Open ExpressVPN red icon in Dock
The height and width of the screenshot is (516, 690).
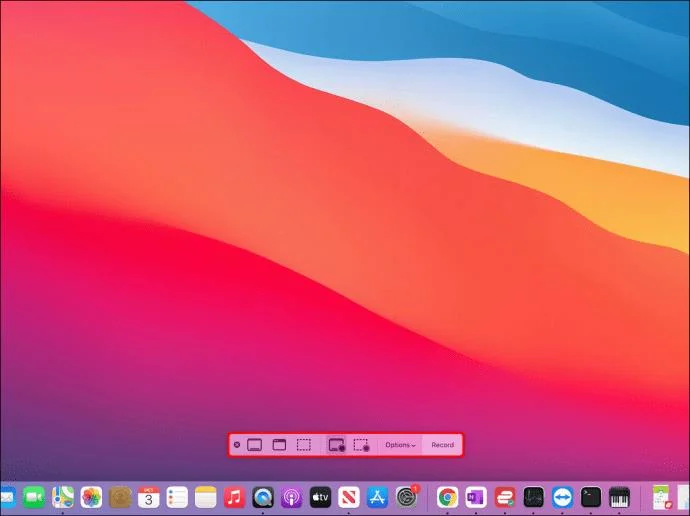[505, 497]
